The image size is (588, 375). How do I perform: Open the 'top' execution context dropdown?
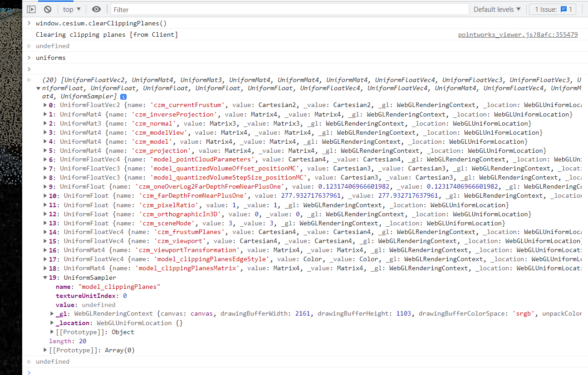71,9
